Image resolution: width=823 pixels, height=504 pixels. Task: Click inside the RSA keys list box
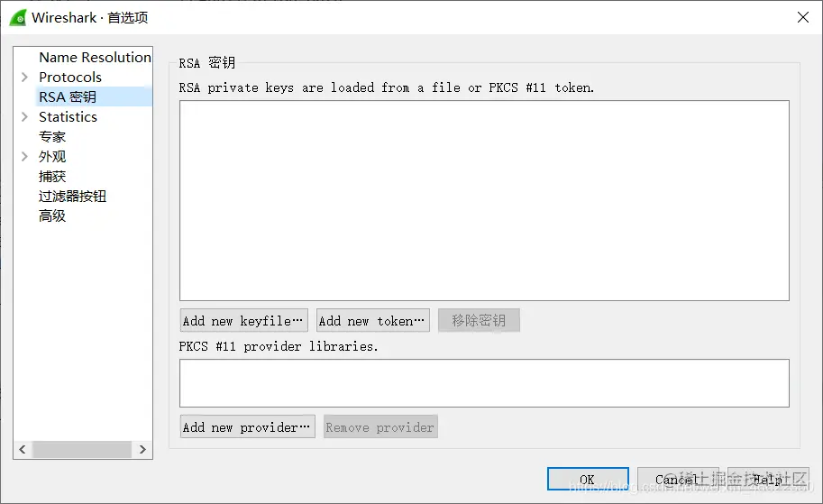click(484, 200)
